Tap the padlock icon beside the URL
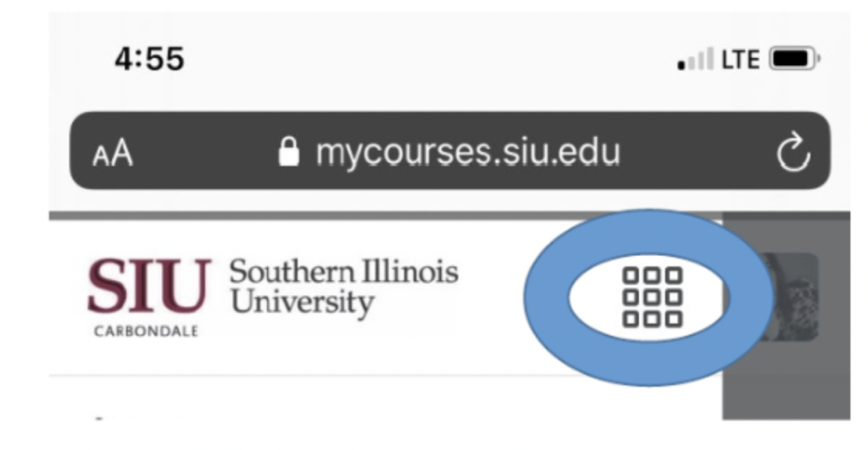 [288, 152]
